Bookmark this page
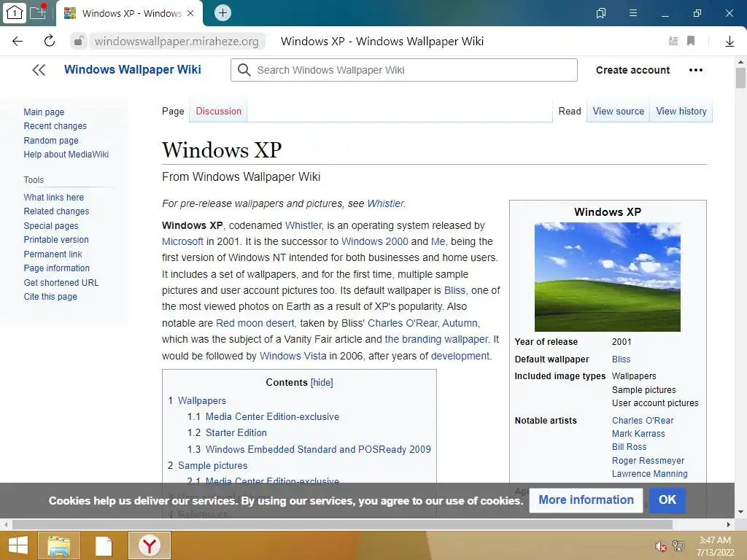 pos(691,41)
